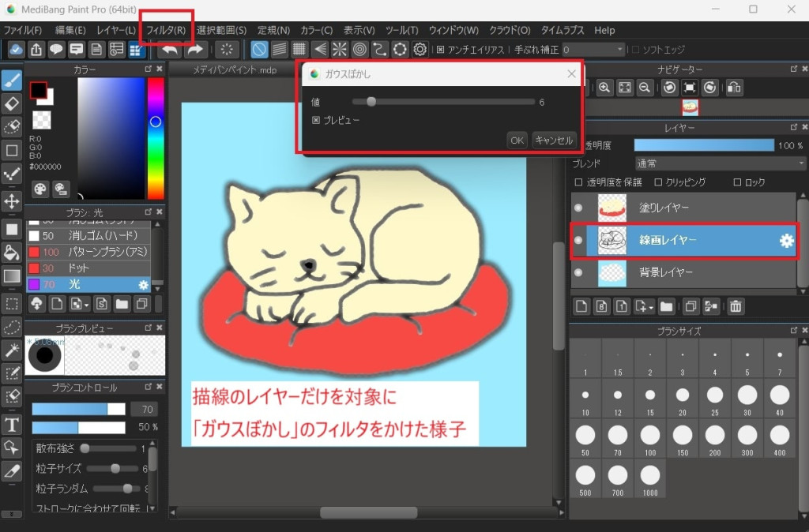Enable the ロック checkbox
The width and height of the screenshot is (809, 532).
(x=737, y=182)
